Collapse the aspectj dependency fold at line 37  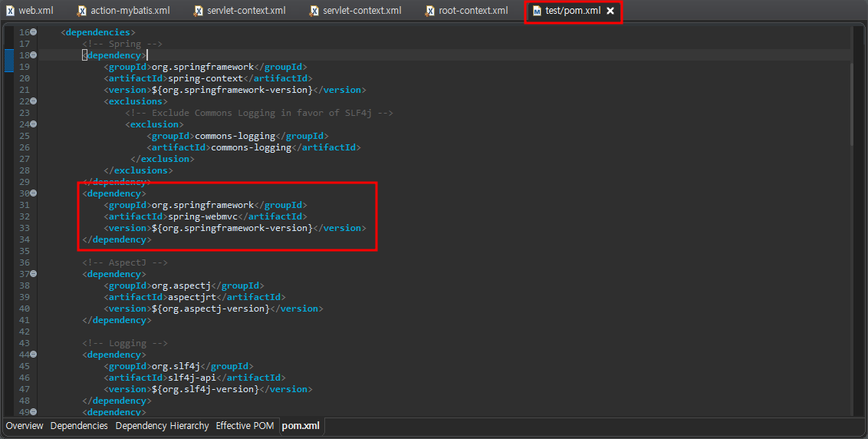(x=34, y=274)
